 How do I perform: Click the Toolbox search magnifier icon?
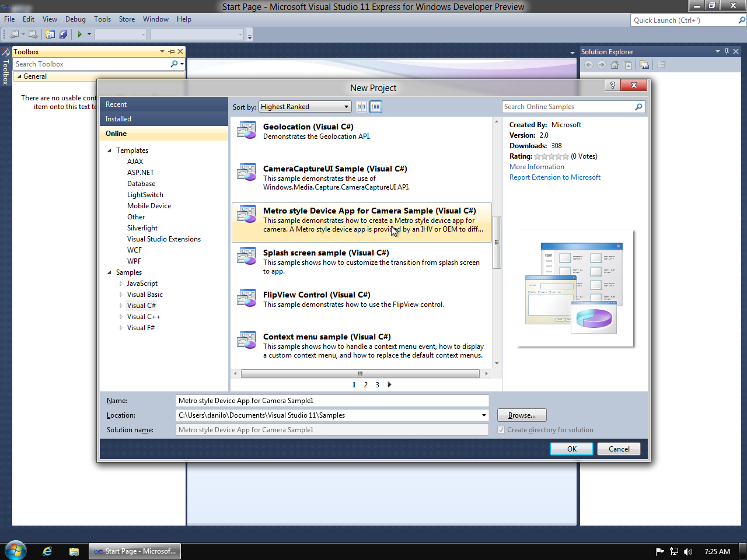pos(174,64)
